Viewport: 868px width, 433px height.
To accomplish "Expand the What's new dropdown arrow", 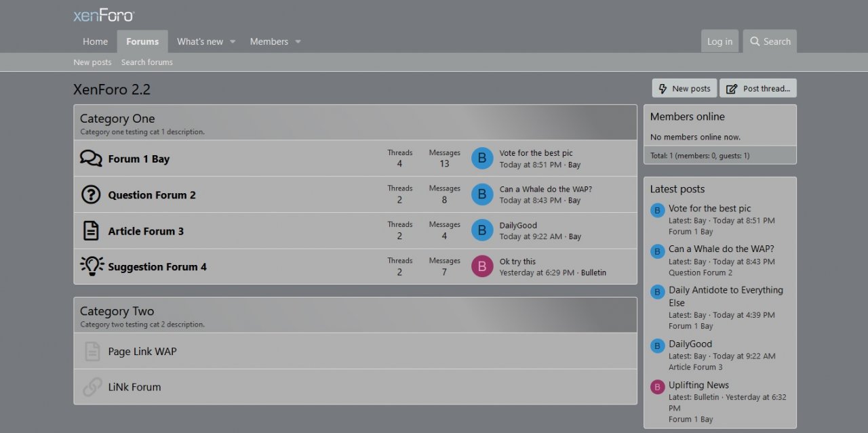I will click(233, 42).
